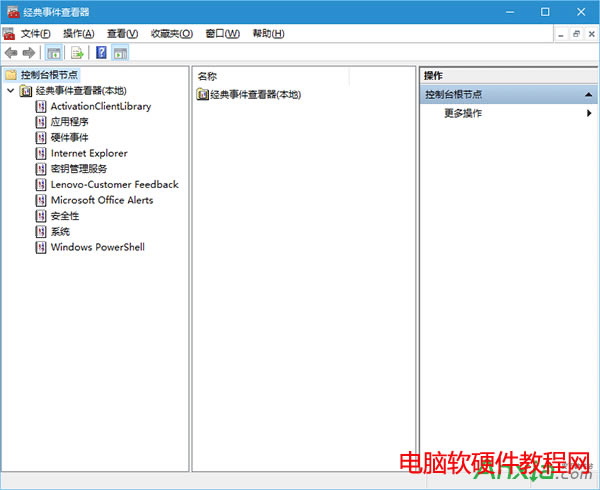The image size is (600, 490).
Task: Click the 密钥管理服务 log icon
Action: pos(41,169)
